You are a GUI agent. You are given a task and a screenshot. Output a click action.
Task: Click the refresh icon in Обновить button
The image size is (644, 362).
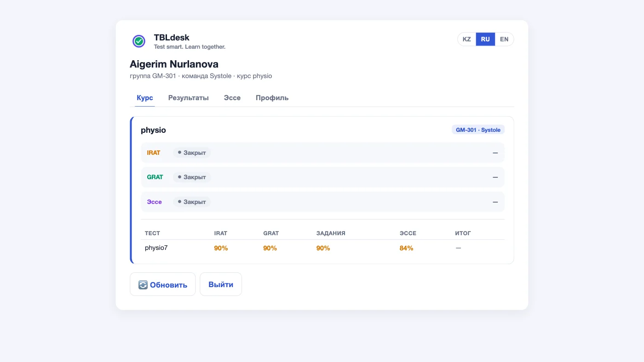[143, 285]
